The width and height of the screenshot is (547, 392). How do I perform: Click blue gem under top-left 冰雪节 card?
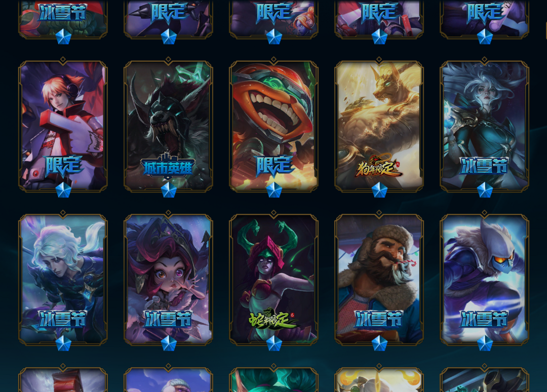tap(63, 36)
